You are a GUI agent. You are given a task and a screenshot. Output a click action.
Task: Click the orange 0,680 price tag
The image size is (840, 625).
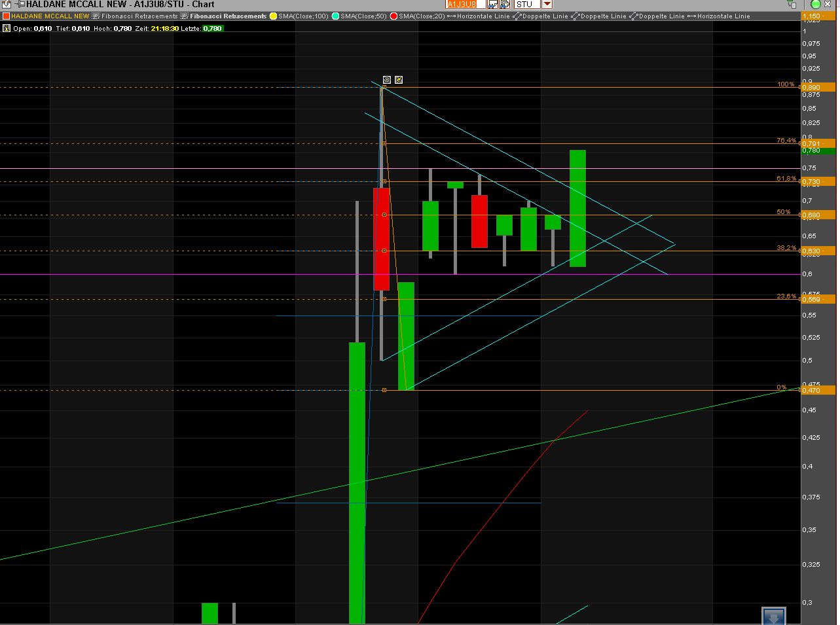(818, 215)
